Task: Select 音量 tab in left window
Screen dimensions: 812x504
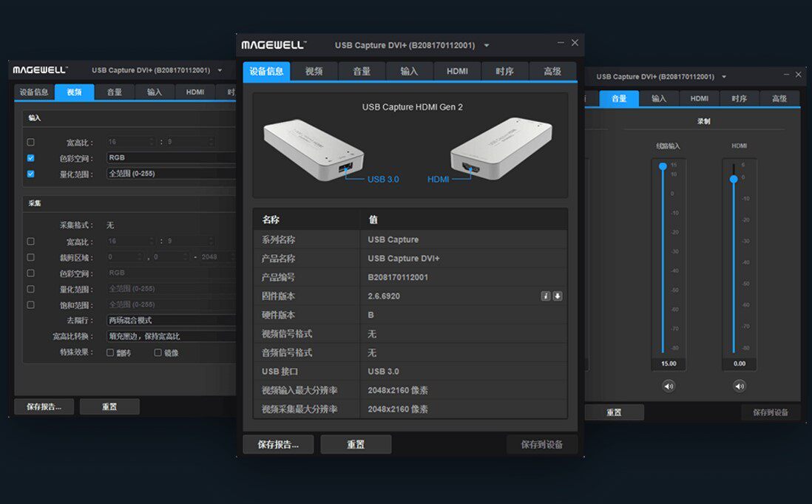Action: pos(115,92)
